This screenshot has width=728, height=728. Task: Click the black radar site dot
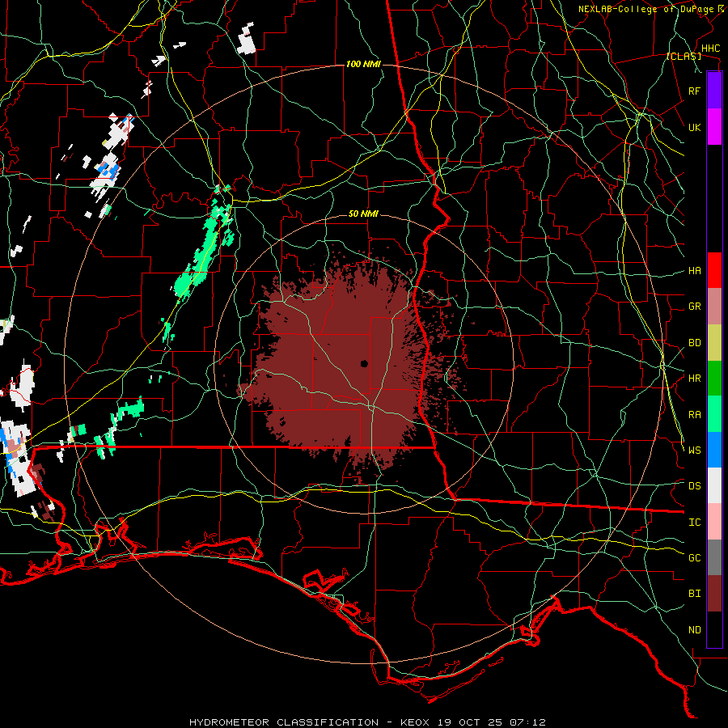click(365, 363)
